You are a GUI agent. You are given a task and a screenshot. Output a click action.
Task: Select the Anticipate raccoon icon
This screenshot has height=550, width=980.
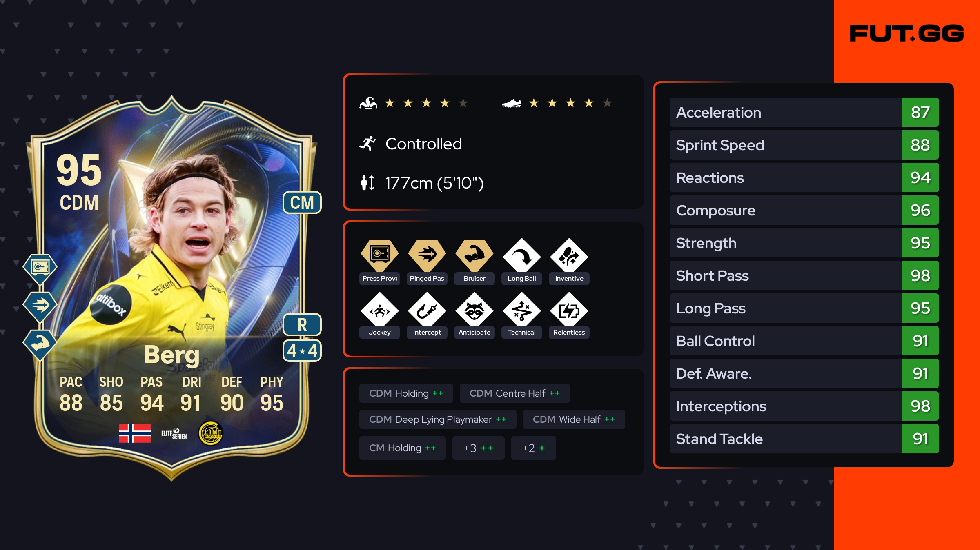click(x=474, y=310)
